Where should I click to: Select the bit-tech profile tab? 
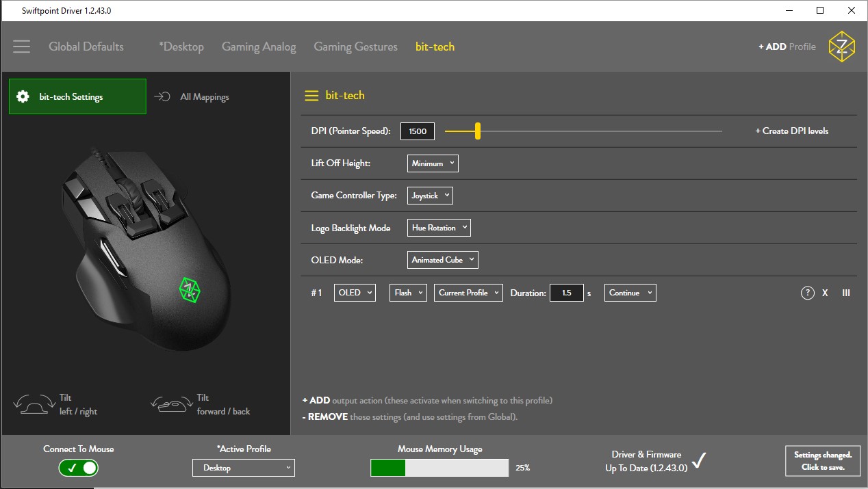(x=435, y=47)
